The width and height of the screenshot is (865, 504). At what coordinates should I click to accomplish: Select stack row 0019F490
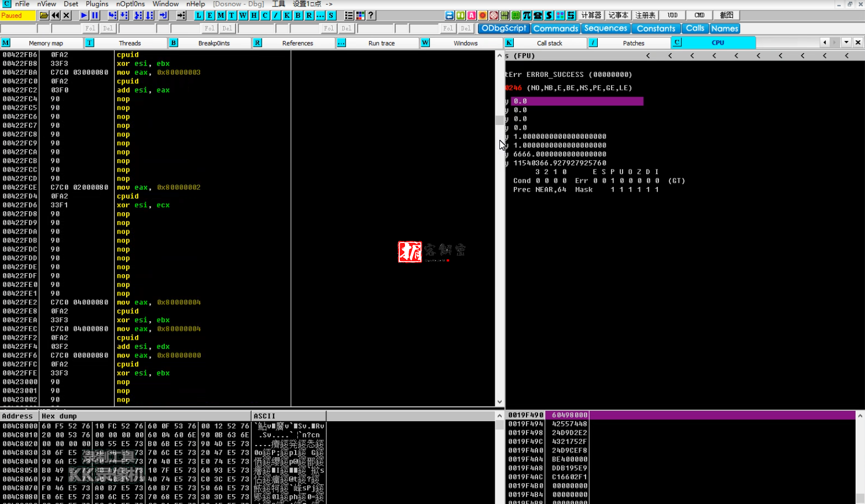681,415
